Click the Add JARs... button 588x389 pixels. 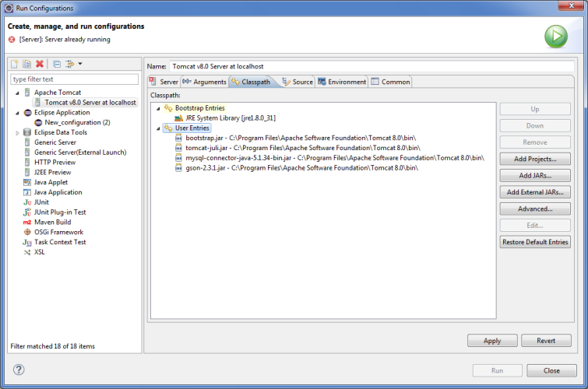535,175
